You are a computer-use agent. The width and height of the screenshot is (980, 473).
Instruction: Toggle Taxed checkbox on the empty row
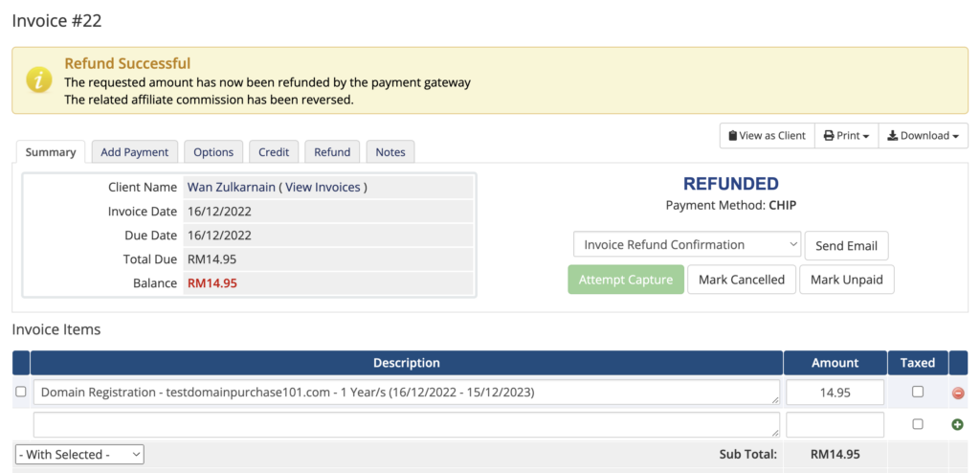(918, 424)
